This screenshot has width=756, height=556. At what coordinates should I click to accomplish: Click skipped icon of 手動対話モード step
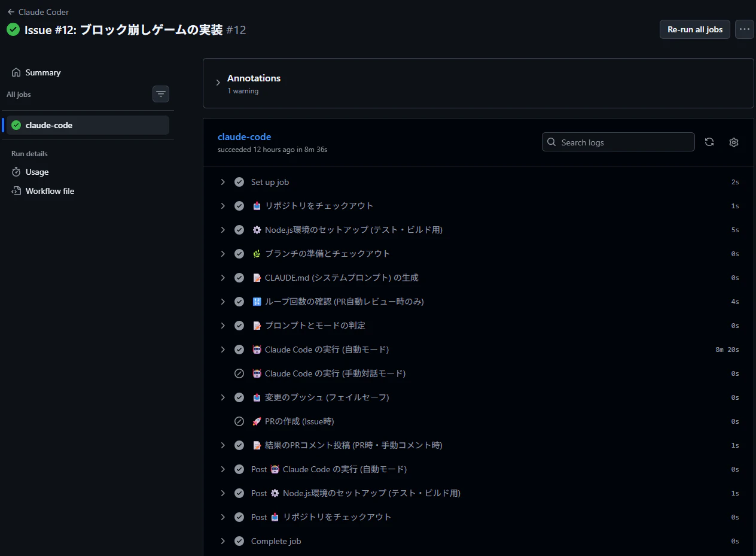(x=239, y=373)
